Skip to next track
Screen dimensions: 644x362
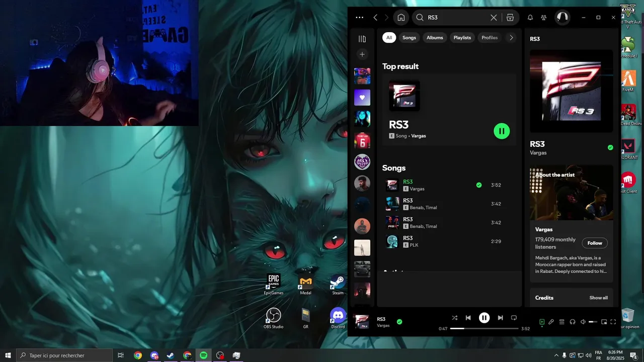[500, 318]
